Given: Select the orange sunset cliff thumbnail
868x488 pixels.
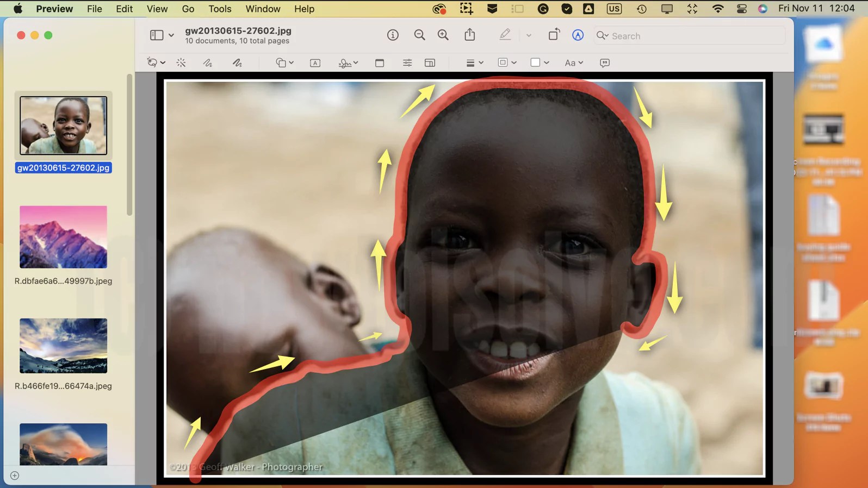Looking at the screenshot, I should (63, 444).
